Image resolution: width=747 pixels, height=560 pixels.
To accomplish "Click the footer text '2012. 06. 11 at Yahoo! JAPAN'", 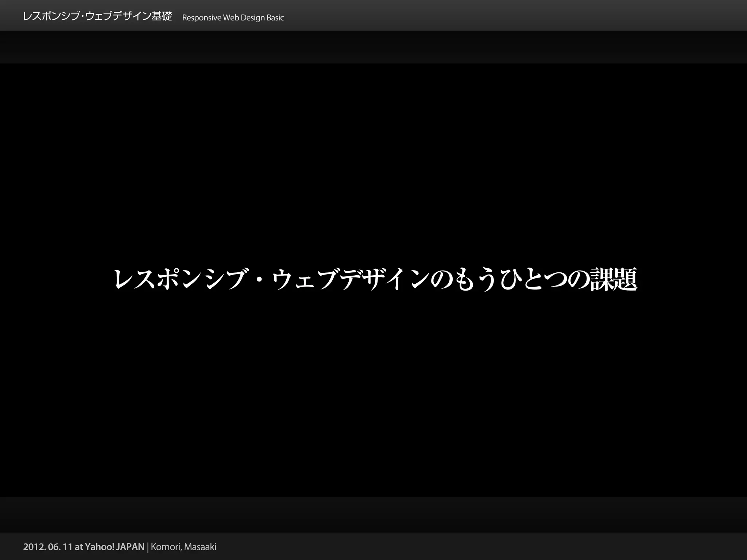I will click(x=84, y=547).
